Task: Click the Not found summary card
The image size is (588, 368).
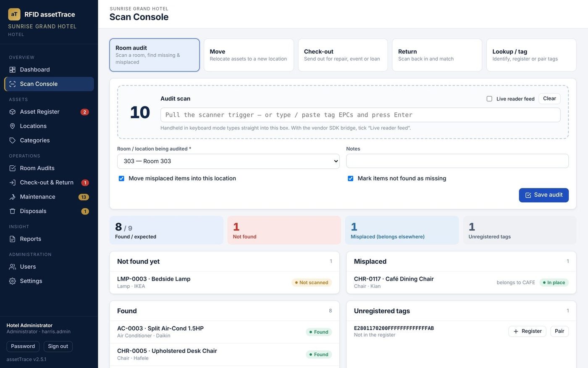Action: [x=284, y=230]
